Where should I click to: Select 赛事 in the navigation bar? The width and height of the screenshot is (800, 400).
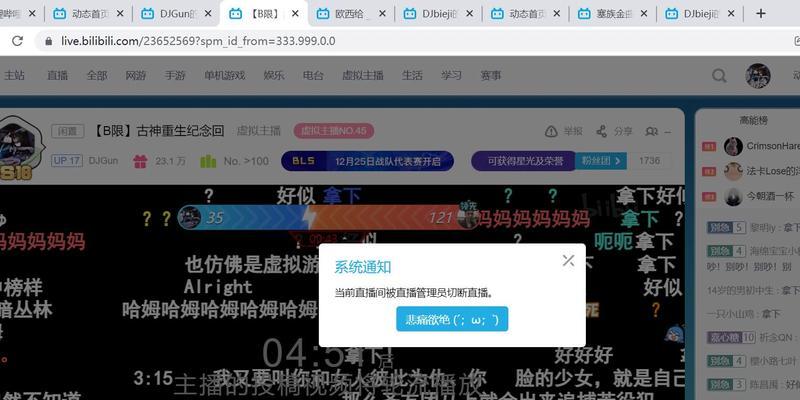[x=491, y=75]
